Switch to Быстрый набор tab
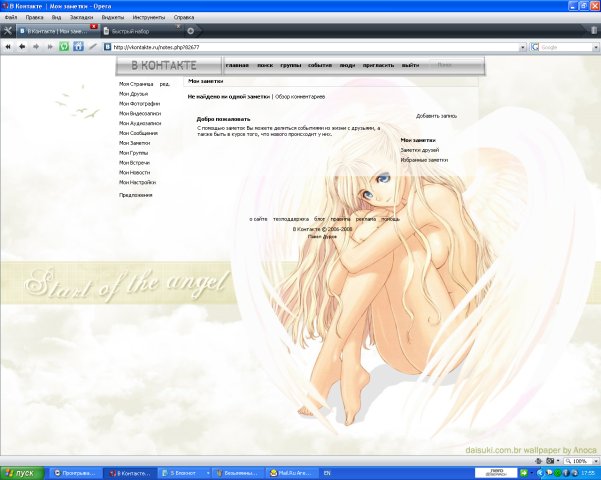The image size is (601, 480). (141, 31)
